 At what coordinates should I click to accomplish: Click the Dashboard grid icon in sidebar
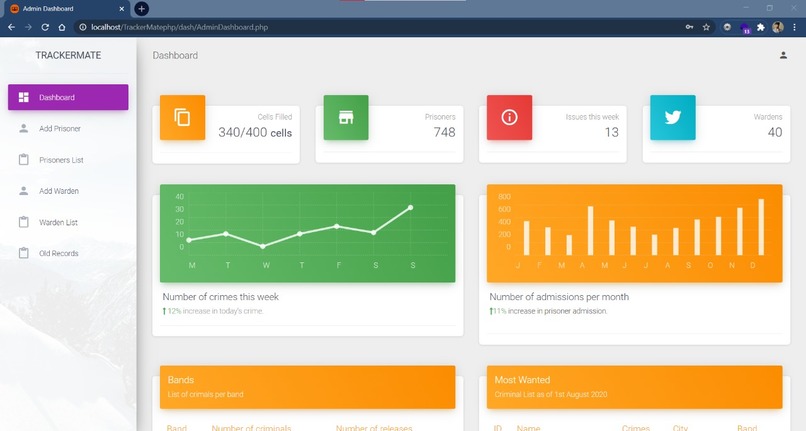[x=24, y=97]
